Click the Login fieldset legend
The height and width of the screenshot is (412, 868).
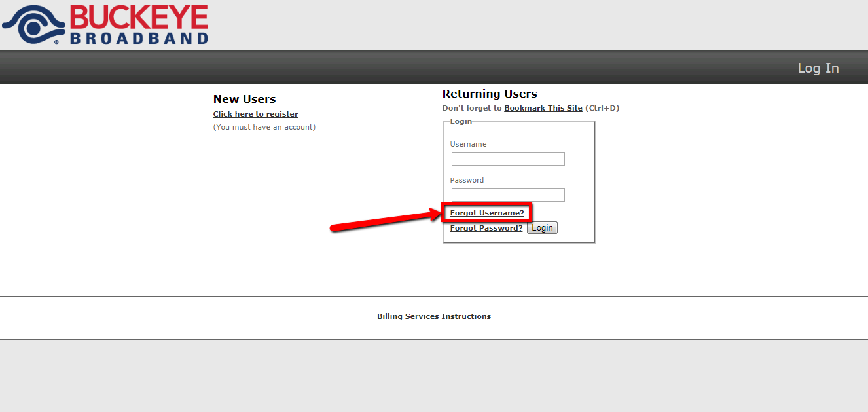461,121
